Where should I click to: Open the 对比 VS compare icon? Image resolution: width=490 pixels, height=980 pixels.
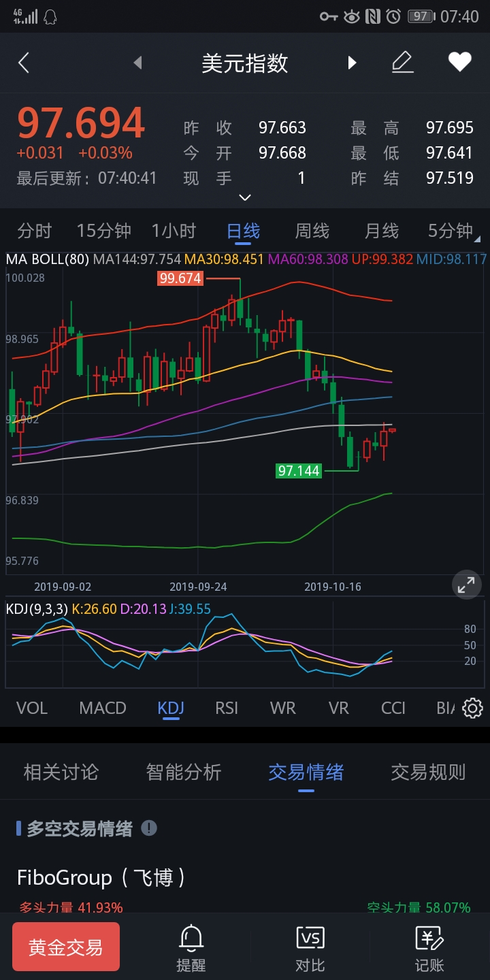(310, 948)
